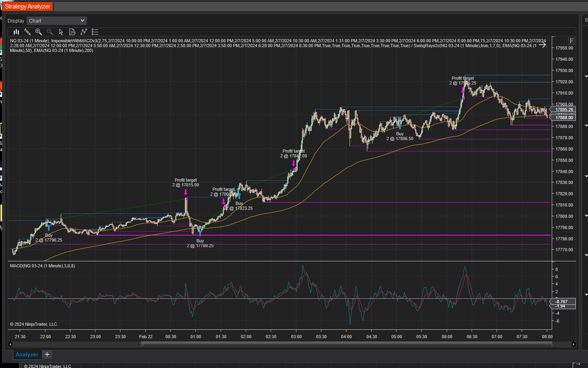Open the indicators line-graph icon
Image resolution: width=588 pixels, height=368 pixels.
pyautogui.click(x=83, y=32)
